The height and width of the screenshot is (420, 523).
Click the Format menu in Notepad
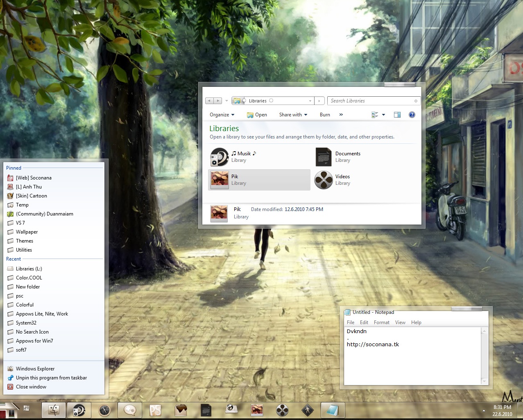click(381, 322)
